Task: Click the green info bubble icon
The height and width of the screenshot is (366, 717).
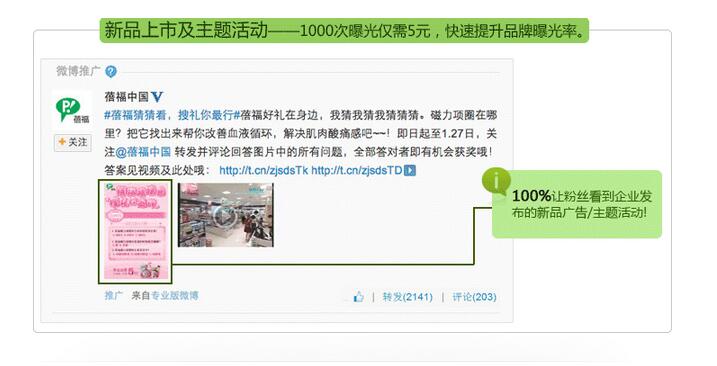Action: click(496, 181)
